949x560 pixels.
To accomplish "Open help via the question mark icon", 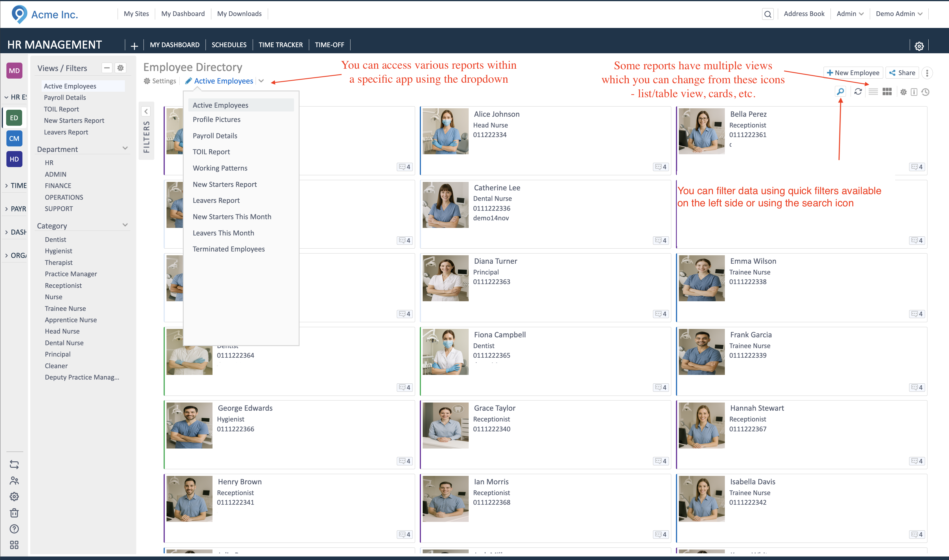I will (x=14, y=529).
